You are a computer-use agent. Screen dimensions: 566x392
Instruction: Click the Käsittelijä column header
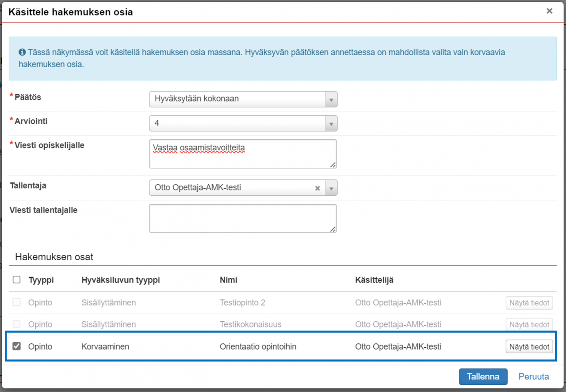click(x=374, y=280)
